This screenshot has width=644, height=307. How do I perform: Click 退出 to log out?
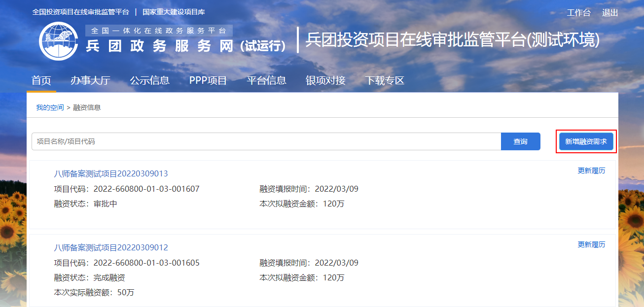point(610,13)
